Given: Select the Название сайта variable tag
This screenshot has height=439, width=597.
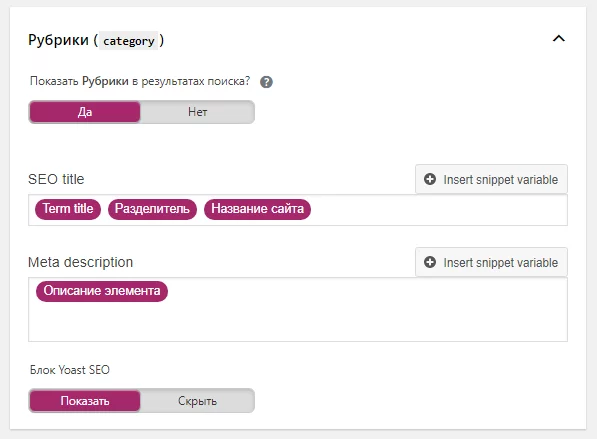Looking at the screenshot, I should pyautogui.click(x=257, y=209).
